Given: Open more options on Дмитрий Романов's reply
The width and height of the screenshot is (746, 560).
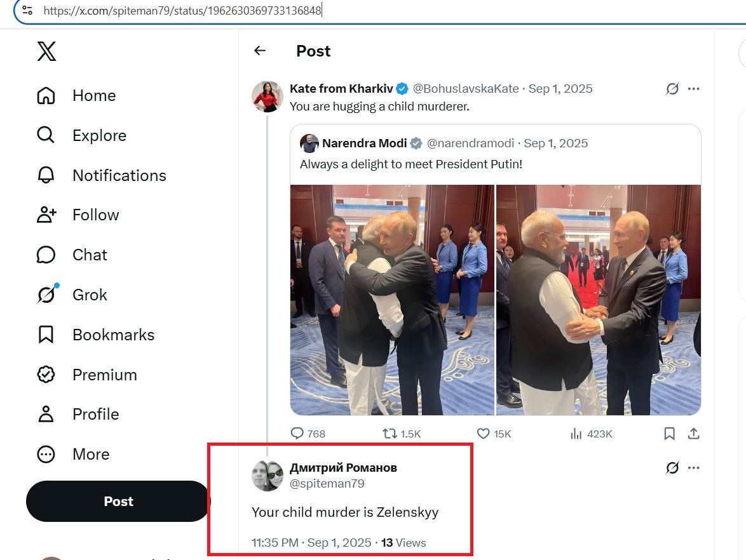Looking at the screenshot, I should point(694,468).
